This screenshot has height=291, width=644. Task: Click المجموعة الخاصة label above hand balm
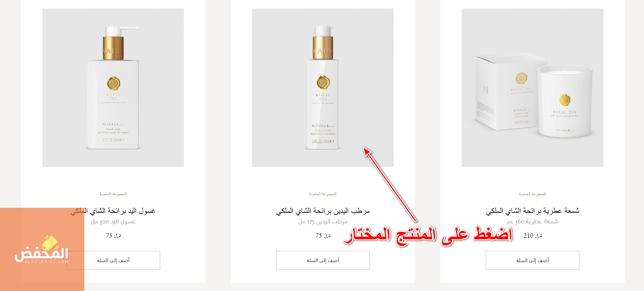click(x=323, y=194)
